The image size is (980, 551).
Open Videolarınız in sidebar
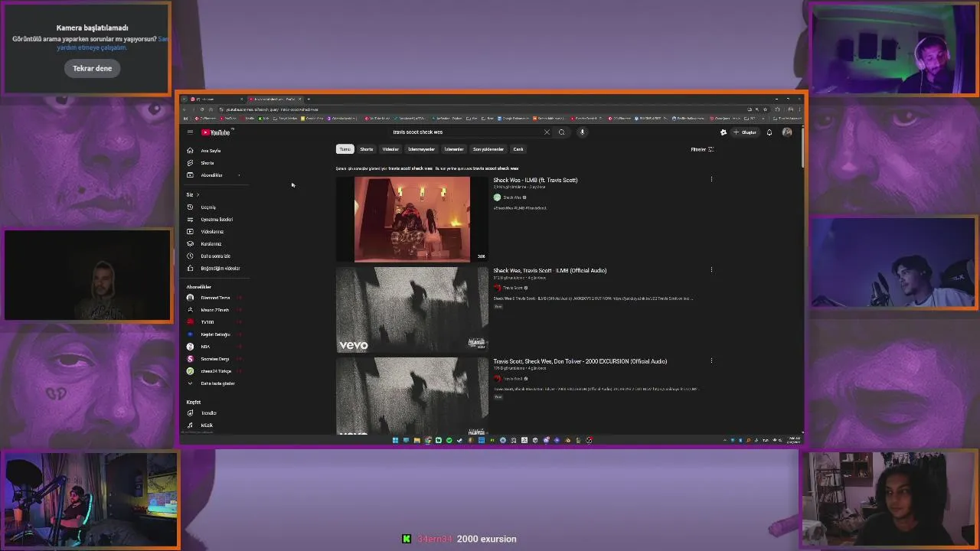(212, 232)
